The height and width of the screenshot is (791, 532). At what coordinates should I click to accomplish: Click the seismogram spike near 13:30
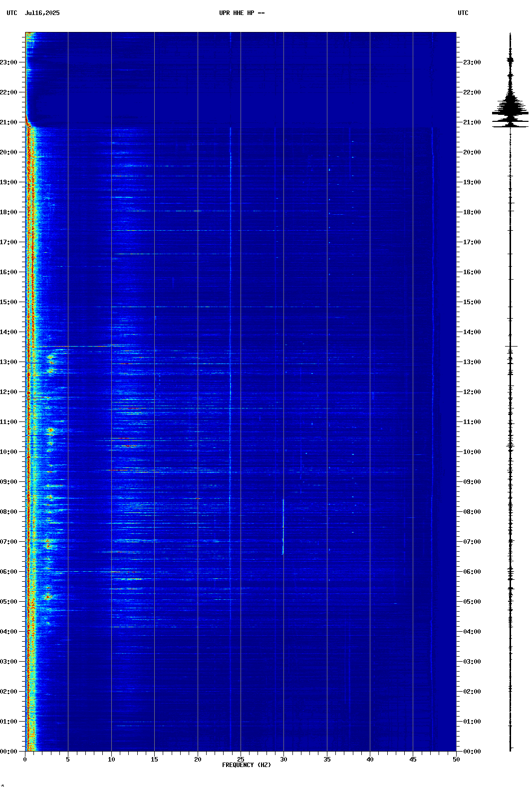coord(511,346)
